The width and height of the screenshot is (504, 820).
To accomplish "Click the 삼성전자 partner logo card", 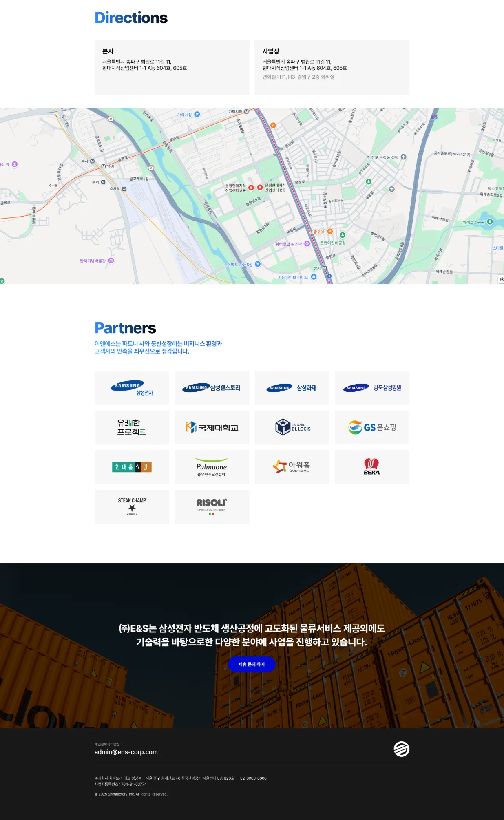I will [132, 388].
